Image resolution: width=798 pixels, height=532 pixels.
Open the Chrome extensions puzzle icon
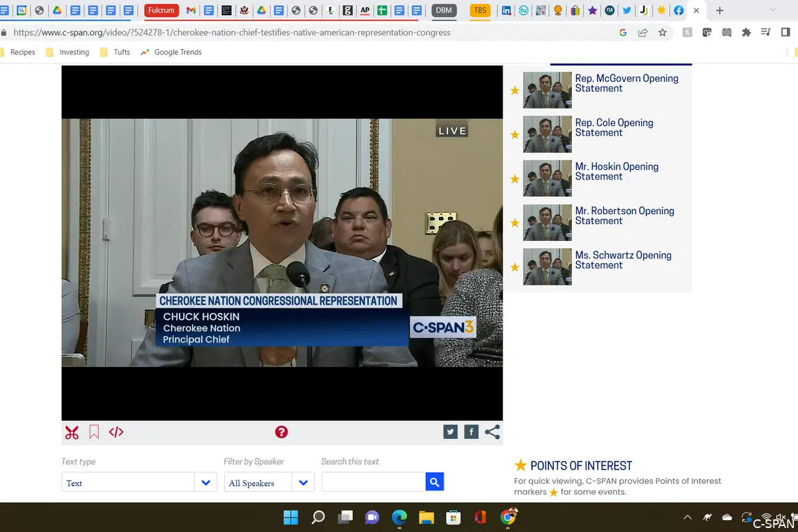pos(746,32)
